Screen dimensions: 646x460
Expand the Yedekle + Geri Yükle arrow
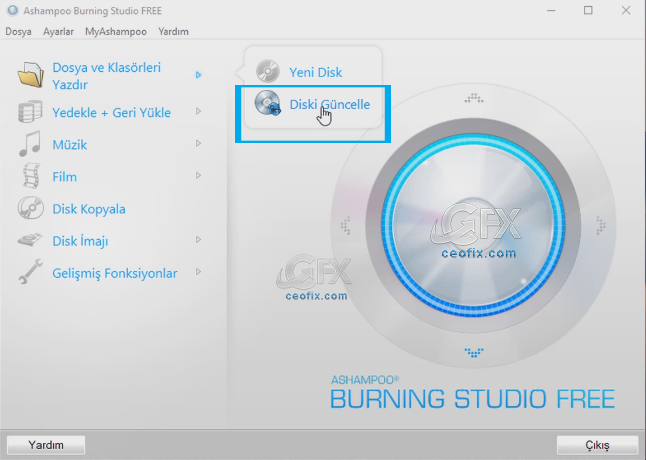tap(199, 111)
